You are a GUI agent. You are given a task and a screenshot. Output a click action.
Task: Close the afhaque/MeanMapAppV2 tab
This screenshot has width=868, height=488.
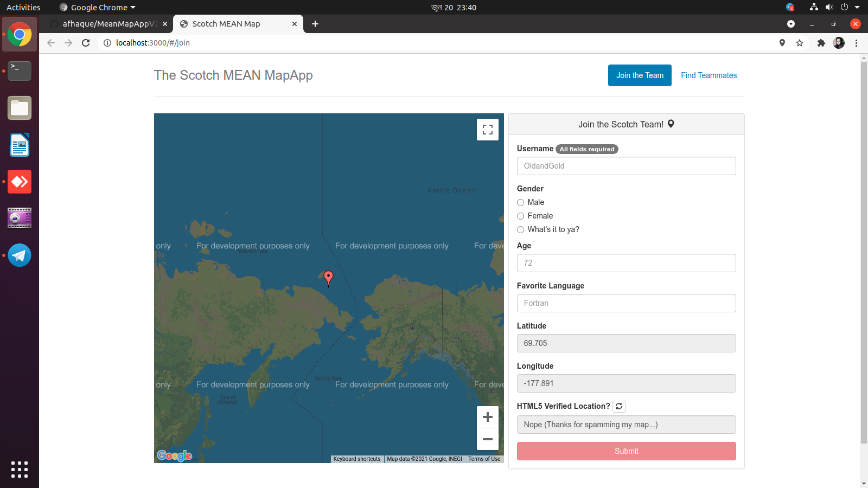pos(165,24)
